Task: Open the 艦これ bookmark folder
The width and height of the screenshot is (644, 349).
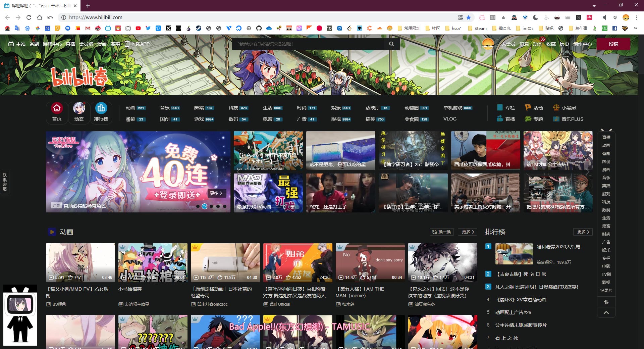Action: (x=501, y=28)
